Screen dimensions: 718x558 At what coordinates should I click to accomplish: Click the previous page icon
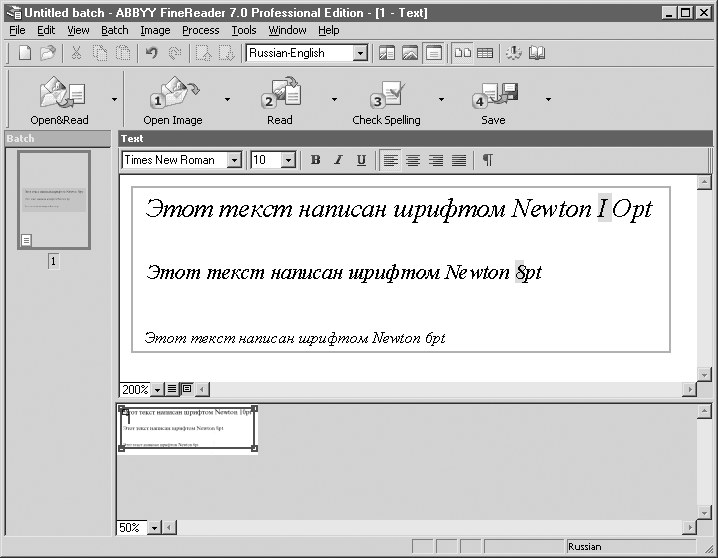pyautogui.click(x=203, y=53)
